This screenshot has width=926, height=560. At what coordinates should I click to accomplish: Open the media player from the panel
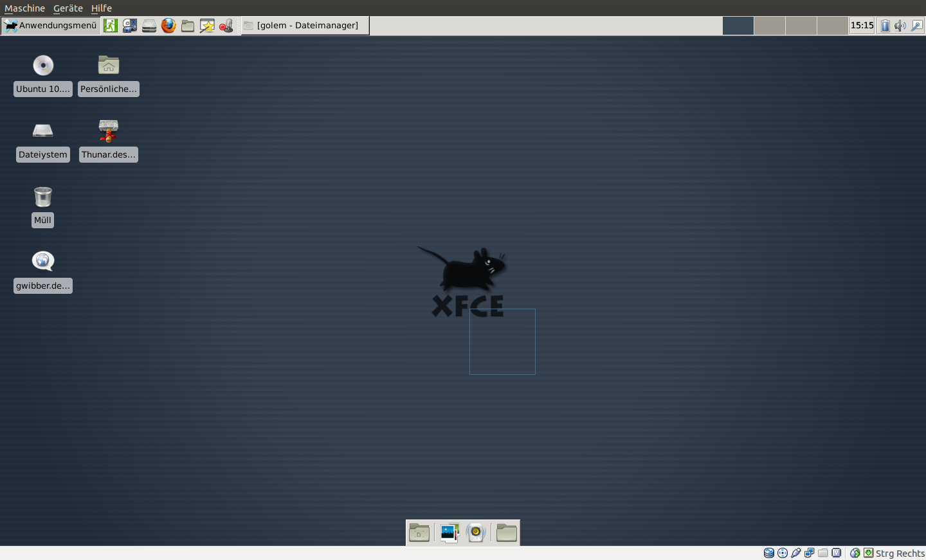pos(129,26)
